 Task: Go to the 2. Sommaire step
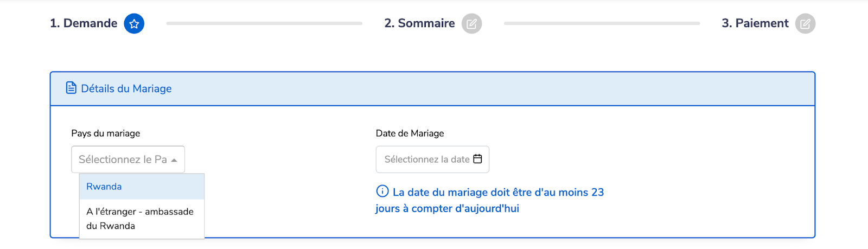click(419, 23)
